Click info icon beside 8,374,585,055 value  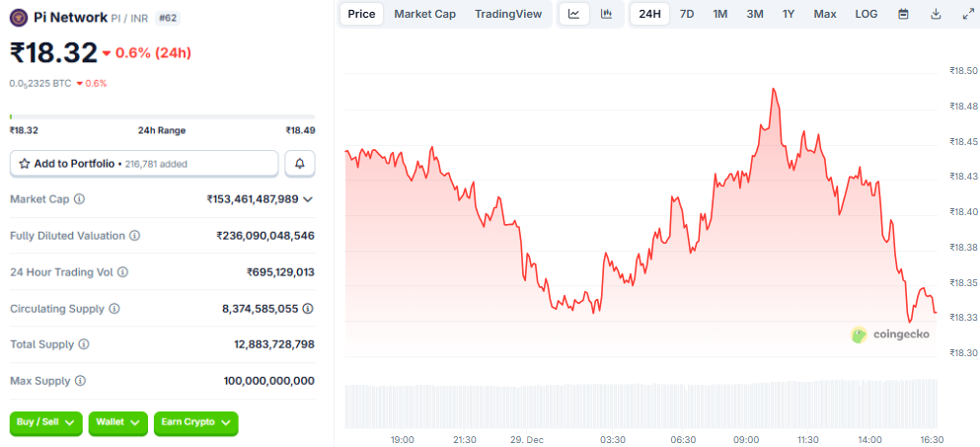tap(308, 309)
